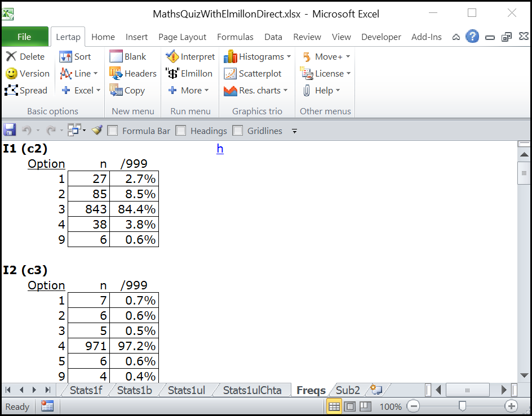Screen dimensions: 532x416
Task: Toggle the Formula Bar checkbox
Action: coord(113,131)
